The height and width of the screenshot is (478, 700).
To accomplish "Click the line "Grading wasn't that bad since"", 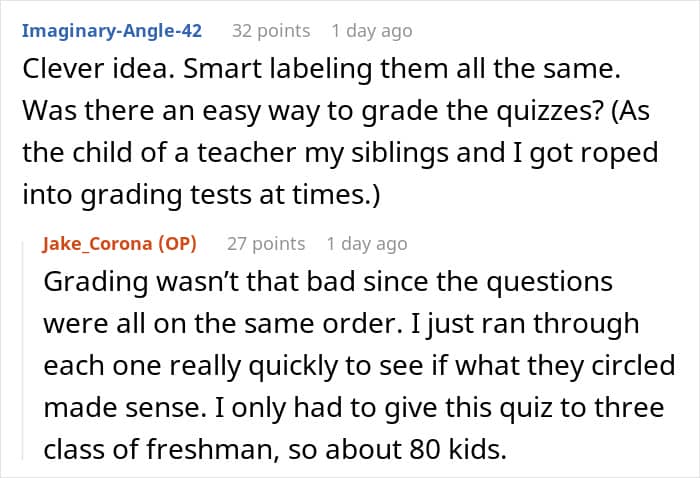I will [x=328, y=282].
